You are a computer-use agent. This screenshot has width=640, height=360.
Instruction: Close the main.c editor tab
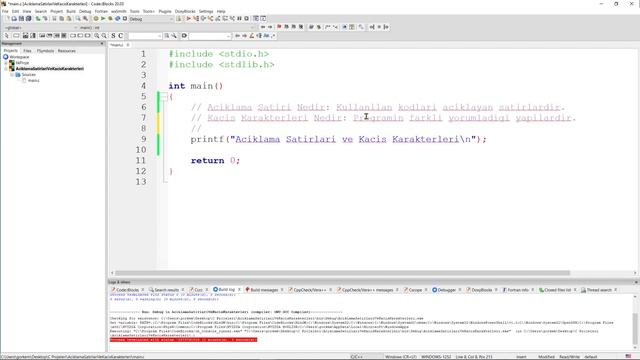pos(128,45)
